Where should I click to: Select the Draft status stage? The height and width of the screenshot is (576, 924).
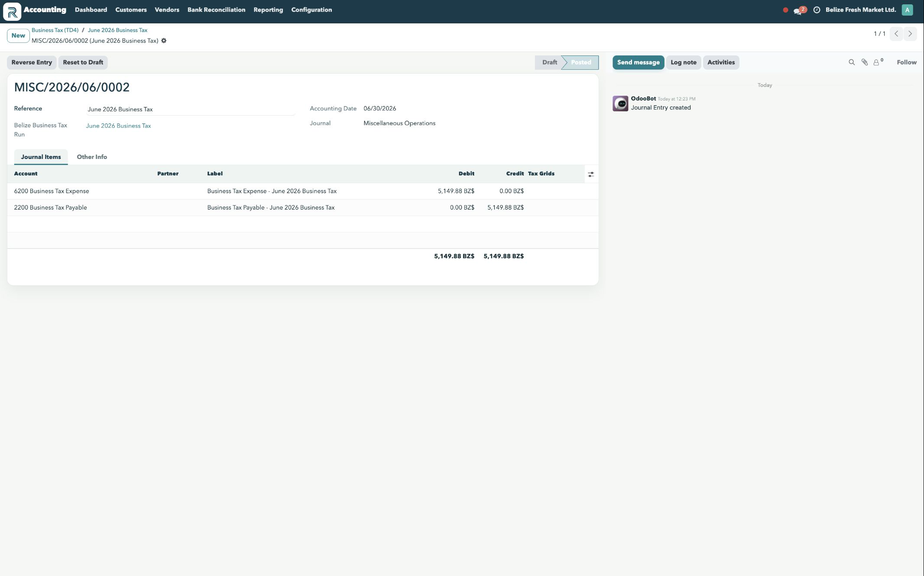549,62
